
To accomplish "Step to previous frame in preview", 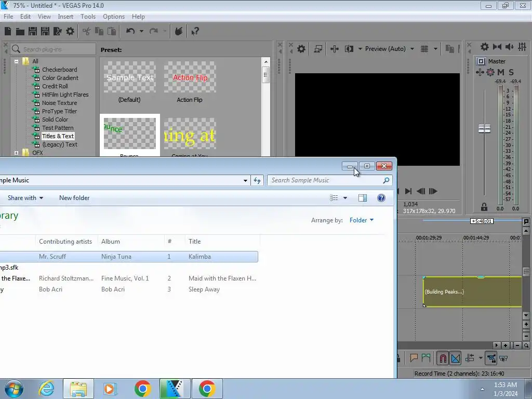I will 421,191.
